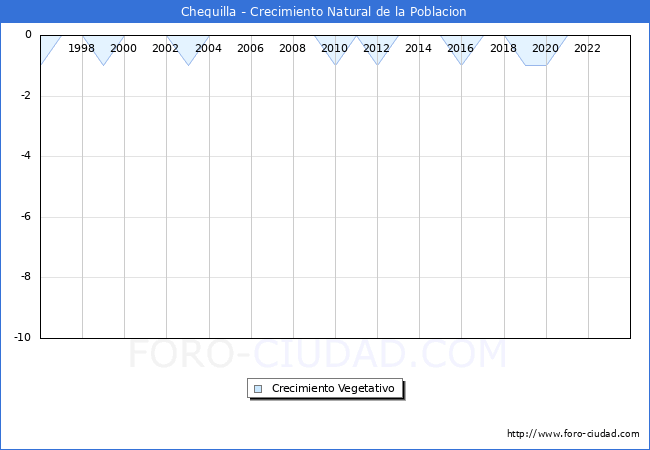The height and width of the screenshot is (450, 650).
Task: Click the 2002 year label
Action: pos(165,48)
